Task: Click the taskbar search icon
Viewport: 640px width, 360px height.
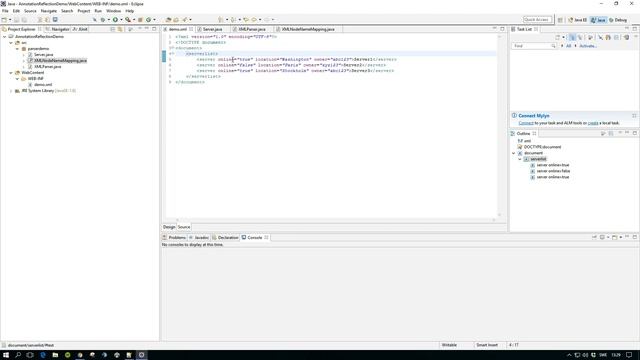Action: pyautogui.click(x=18, y=355)
